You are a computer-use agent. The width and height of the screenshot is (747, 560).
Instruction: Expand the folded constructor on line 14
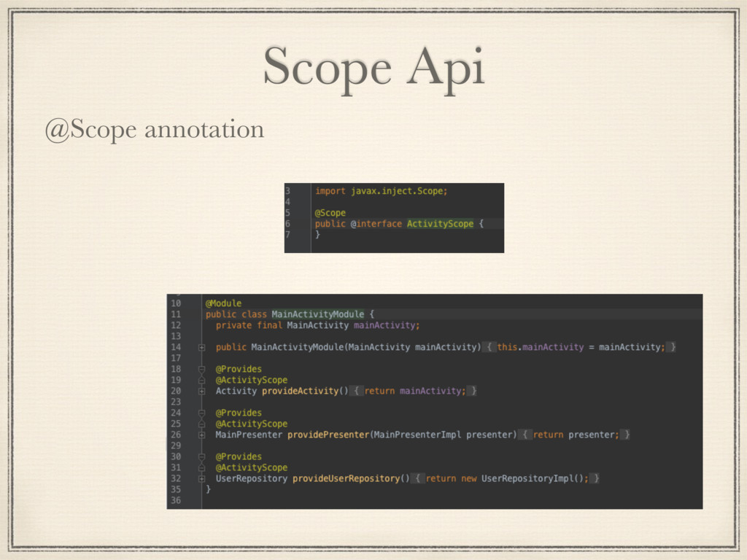click(x=201, y=348)
